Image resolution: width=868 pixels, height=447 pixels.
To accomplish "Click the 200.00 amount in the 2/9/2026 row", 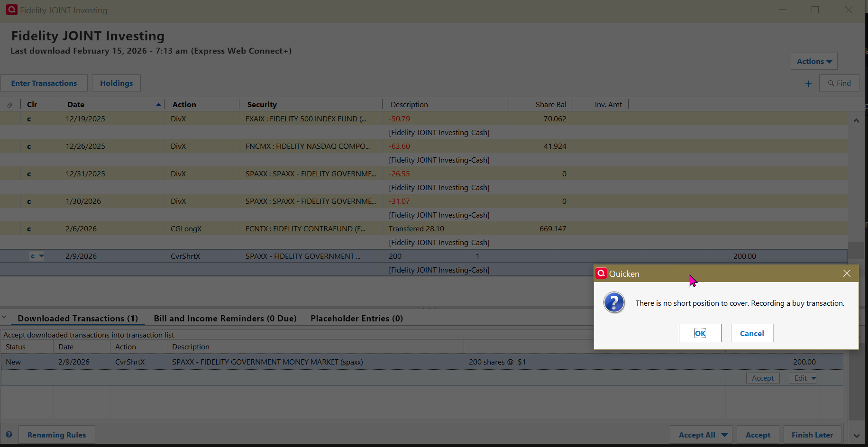I will tap(745, 256).
